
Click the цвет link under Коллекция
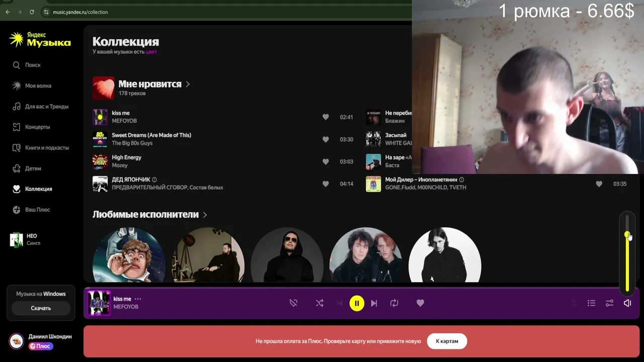pyautogui.click(x=151, y=52)
